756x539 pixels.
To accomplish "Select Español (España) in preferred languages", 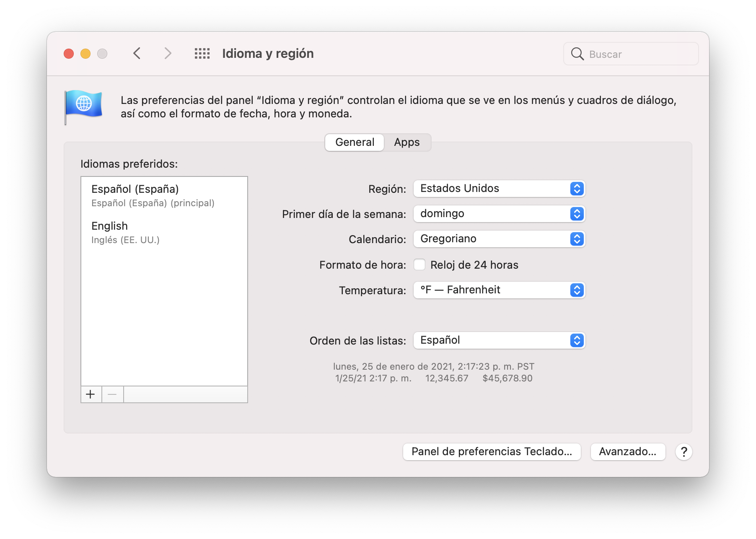I will pyautogui.click(x=164, y=195).
